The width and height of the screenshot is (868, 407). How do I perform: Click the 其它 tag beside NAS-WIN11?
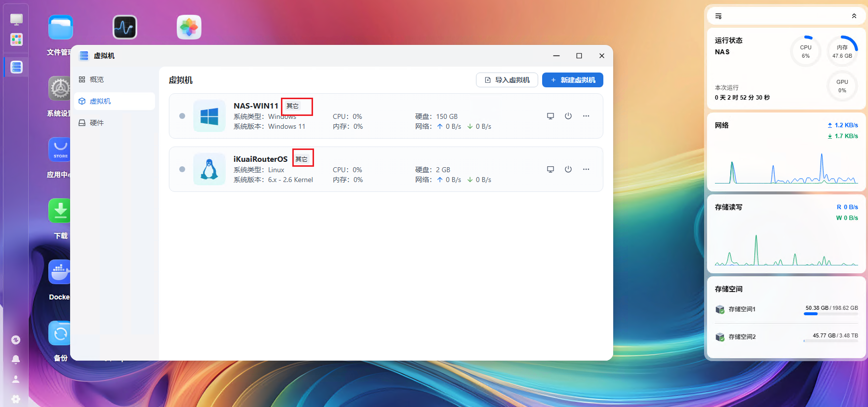(292, 106)
